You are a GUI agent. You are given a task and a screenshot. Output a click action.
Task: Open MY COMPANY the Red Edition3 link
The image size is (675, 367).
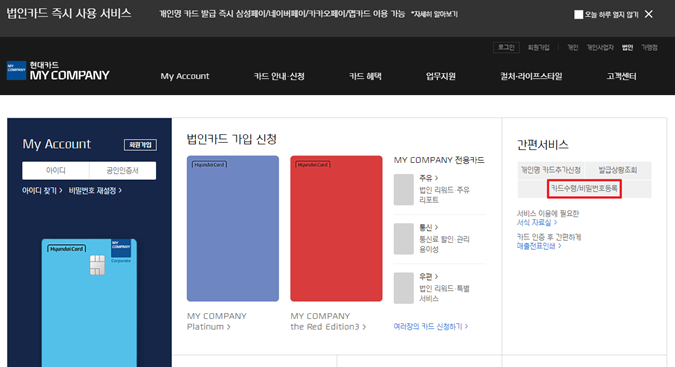pyautogui.click(x=328, y=321)
